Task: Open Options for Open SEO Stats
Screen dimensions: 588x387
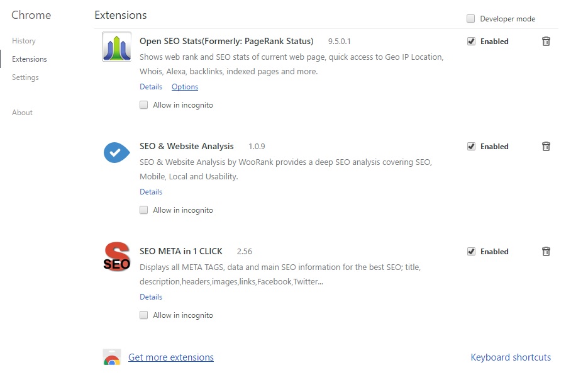Action: [185, 87]
